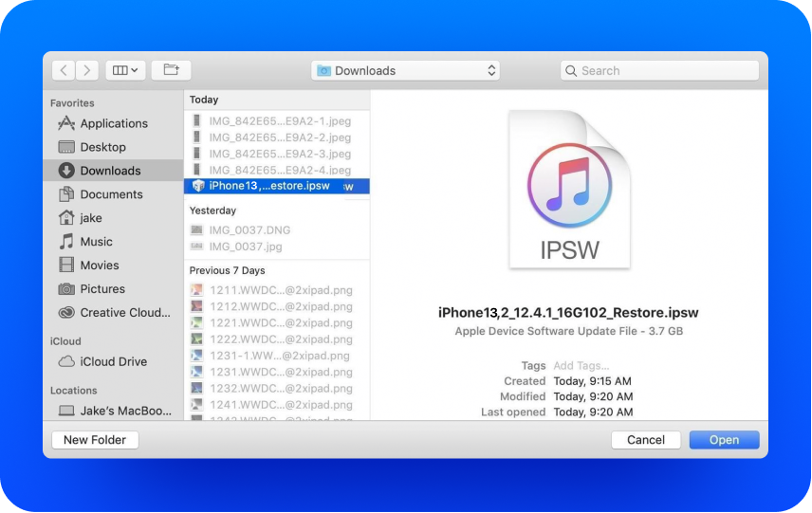
Task: Select 1232.WWDC...@2xipad.png file
Action: [277, 388]
